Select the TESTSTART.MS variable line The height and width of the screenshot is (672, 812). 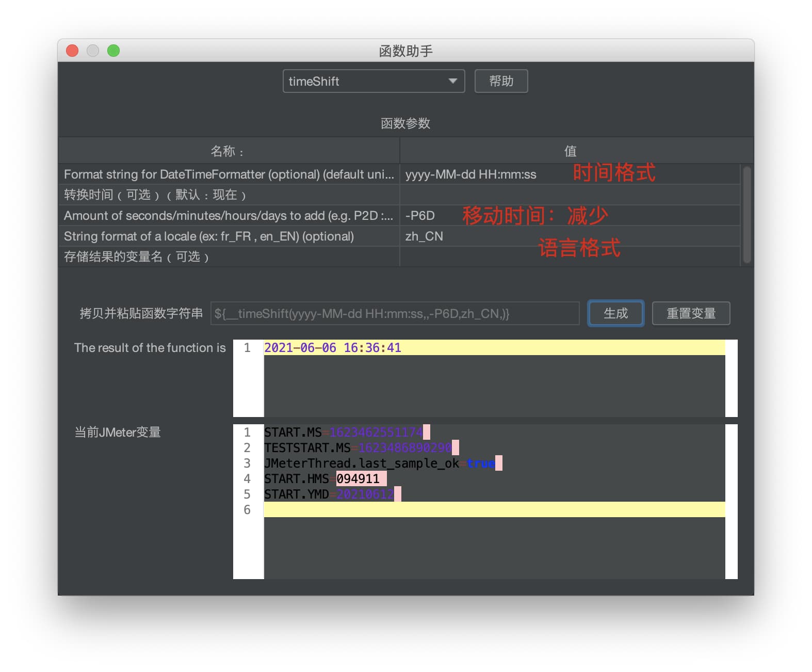point(358,447)
